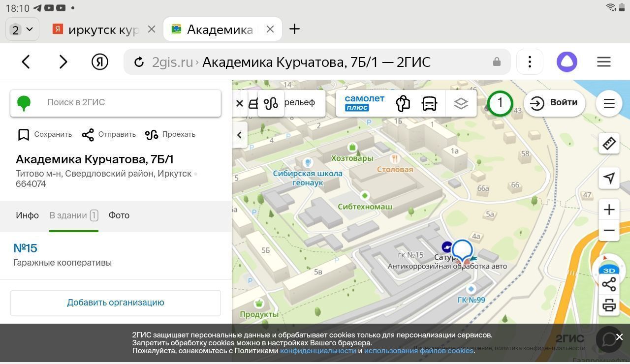
Task: Print the map with the printer icon
Action: tap(609, 305)
